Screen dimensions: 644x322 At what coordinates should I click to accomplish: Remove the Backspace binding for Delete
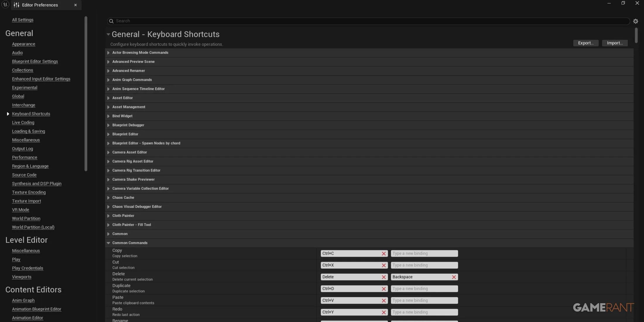[454, 277]
